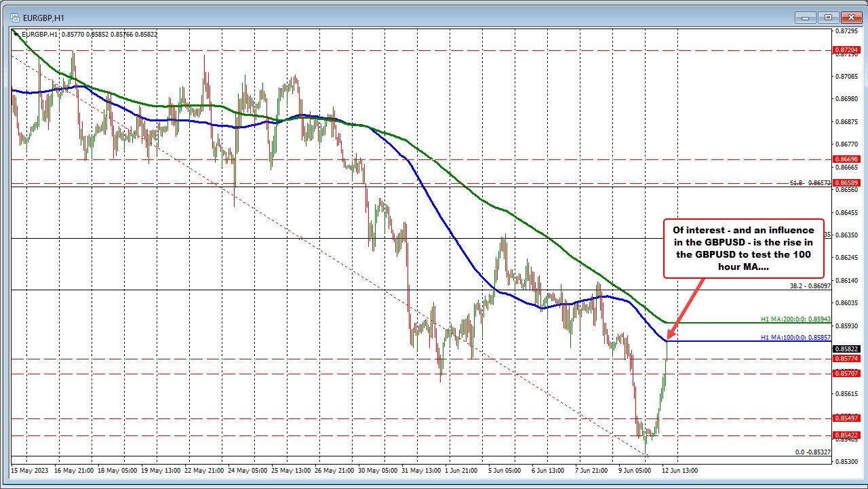Click the H1 MA:100 blue label
Viewport: 868px width, 489px height.
tap(795, 337)
